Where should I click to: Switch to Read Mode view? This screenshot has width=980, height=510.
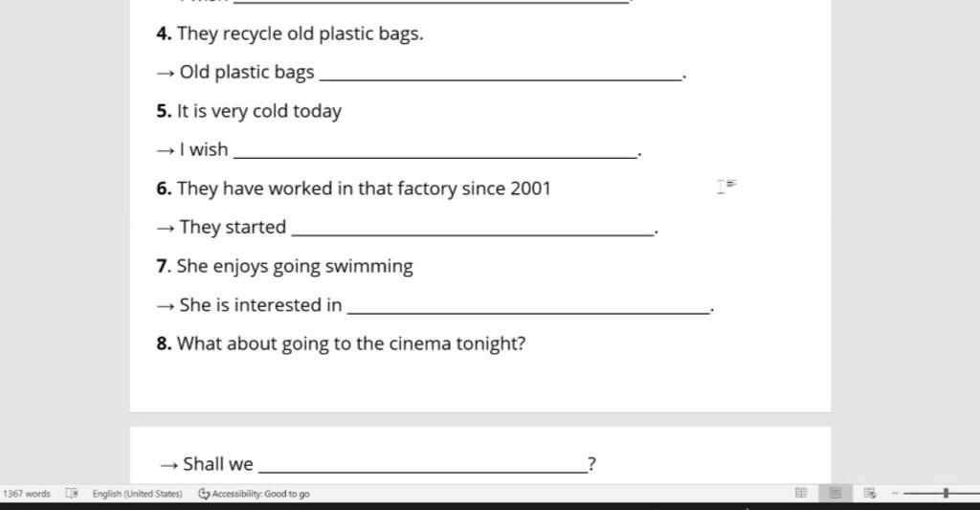coord(801,493)
